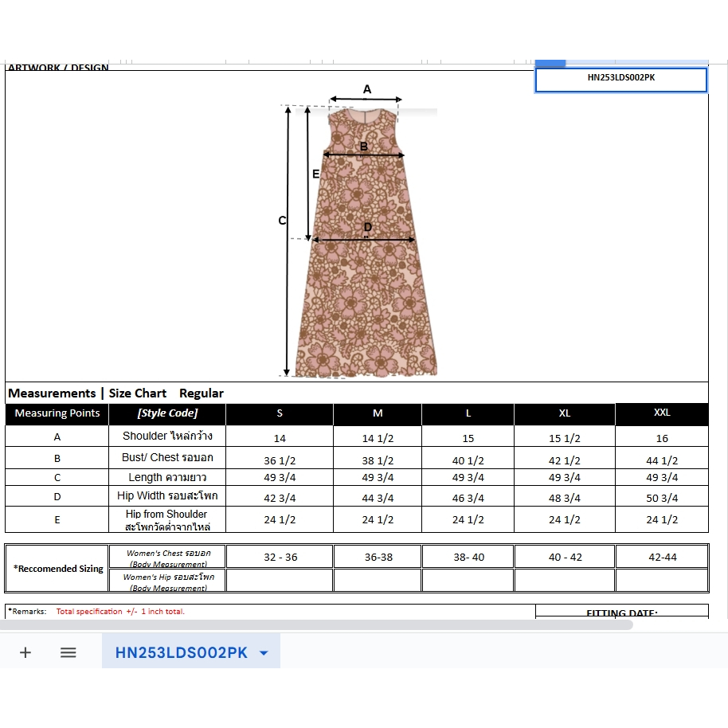Select the Shoulder size S value 14
The image size is (728, 728).
(280, 438)
